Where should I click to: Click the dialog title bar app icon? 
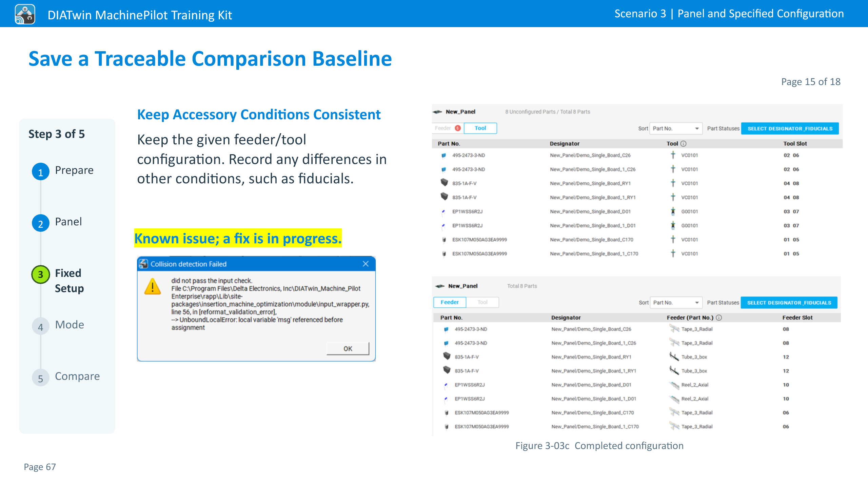click(x=143, y=264)
